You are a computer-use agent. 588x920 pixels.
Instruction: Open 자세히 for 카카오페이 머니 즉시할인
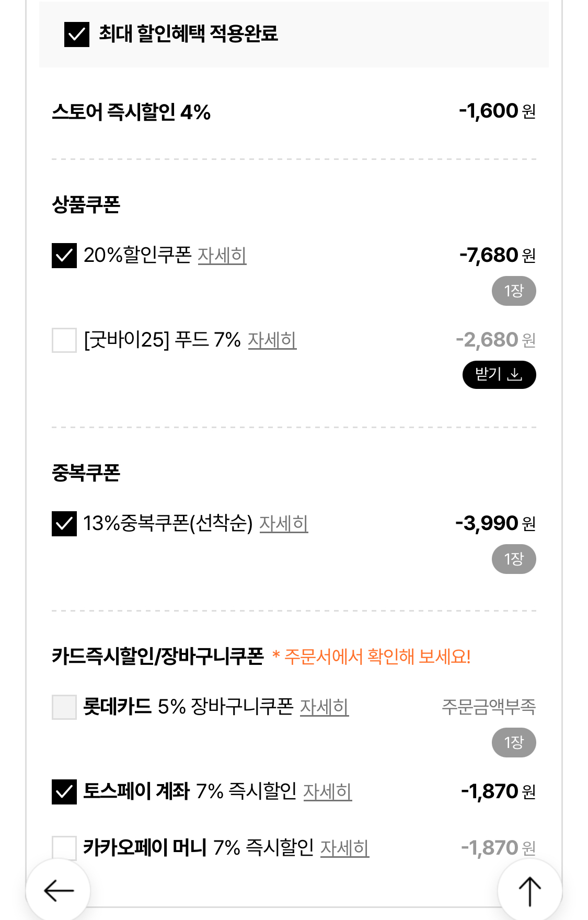coord(344,848)
